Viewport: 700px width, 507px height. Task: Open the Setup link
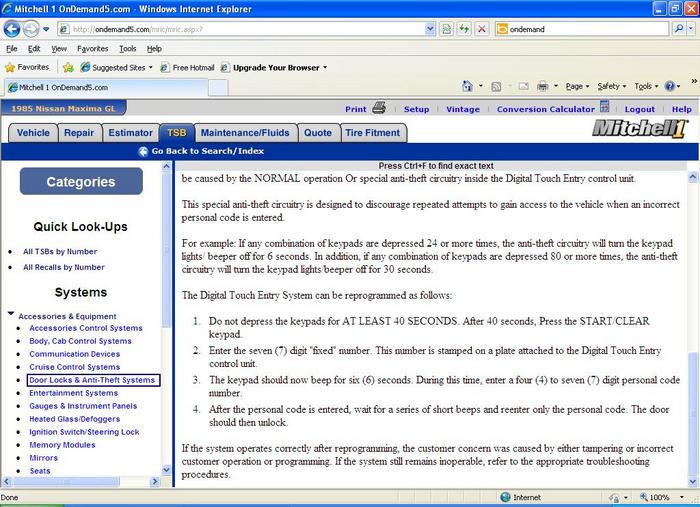416,109
